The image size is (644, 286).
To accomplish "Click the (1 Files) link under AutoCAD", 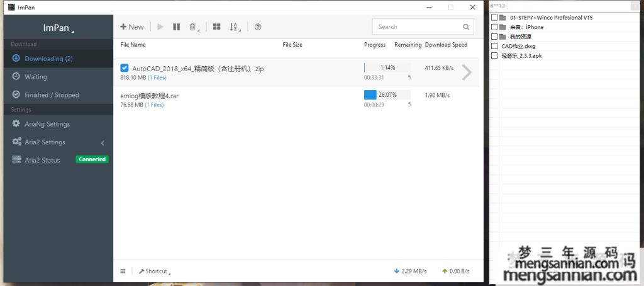I will point(157,77).
